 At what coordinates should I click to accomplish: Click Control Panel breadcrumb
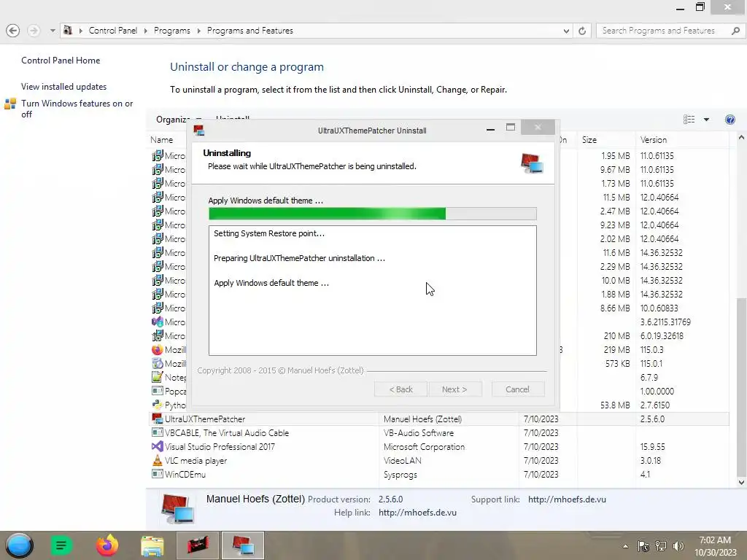[112, 31]
